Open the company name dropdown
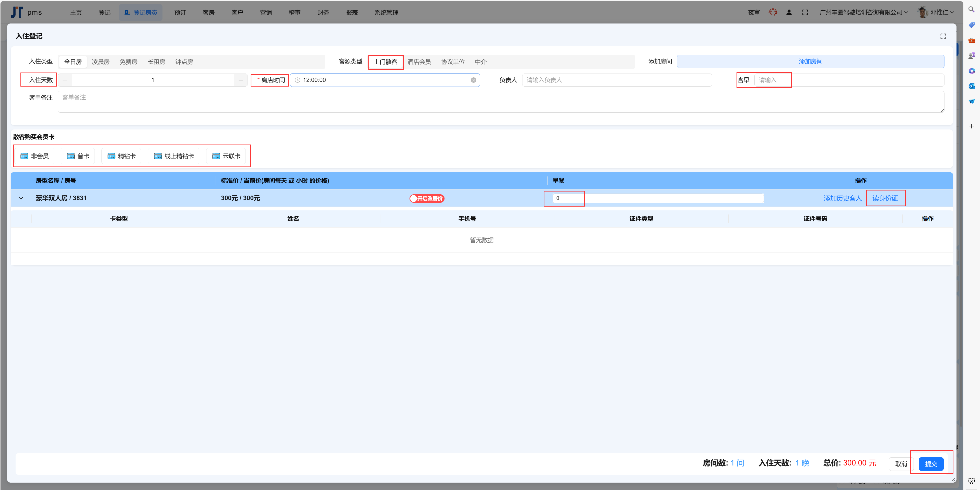This screenshot has width=980, height=490. tap(863, 13)
